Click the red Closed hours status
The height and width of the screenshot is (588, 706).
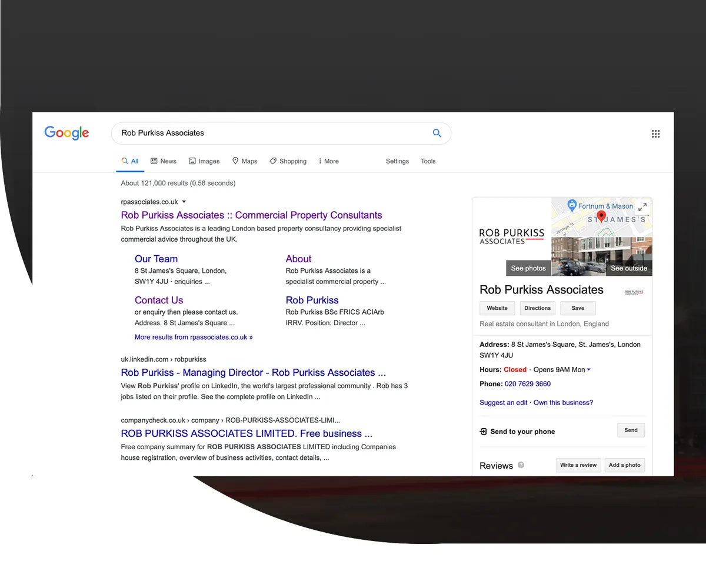click(x=515, y=370)
